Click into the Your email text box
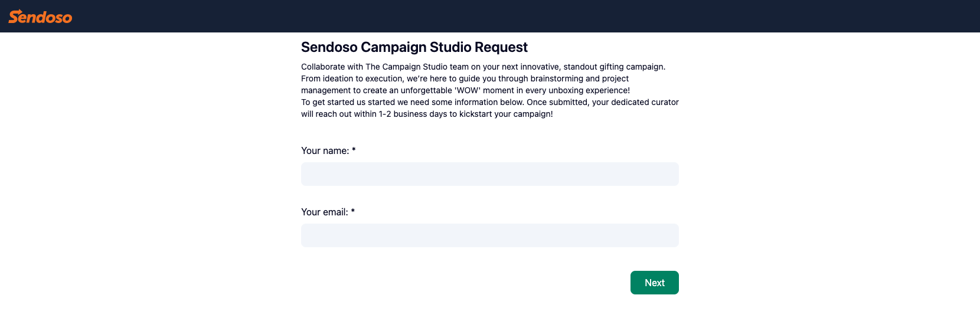 click(x=489, y=235)
